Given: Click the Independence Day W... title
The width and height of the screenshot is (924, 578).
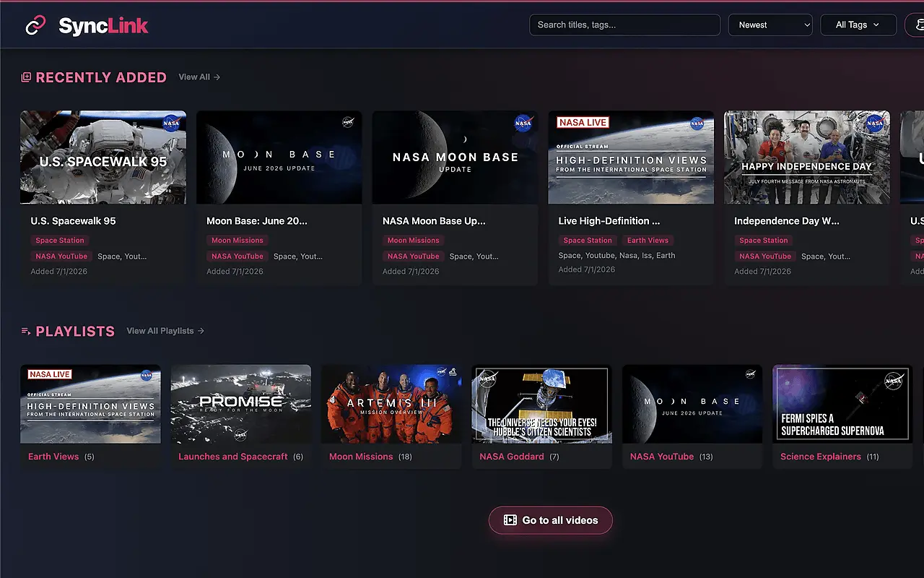Looking at the screenshot, I should tap(787, 221).
